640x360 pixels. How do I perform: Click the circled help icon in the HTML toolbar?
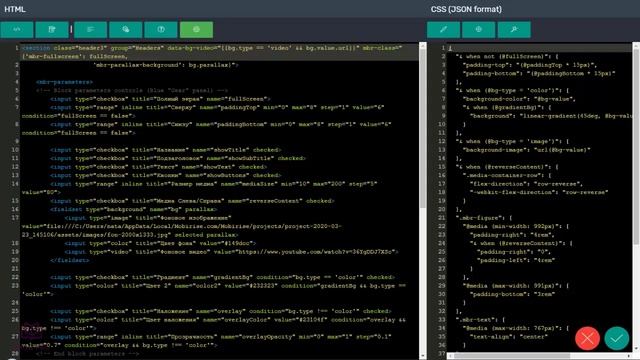coord(161,29)
